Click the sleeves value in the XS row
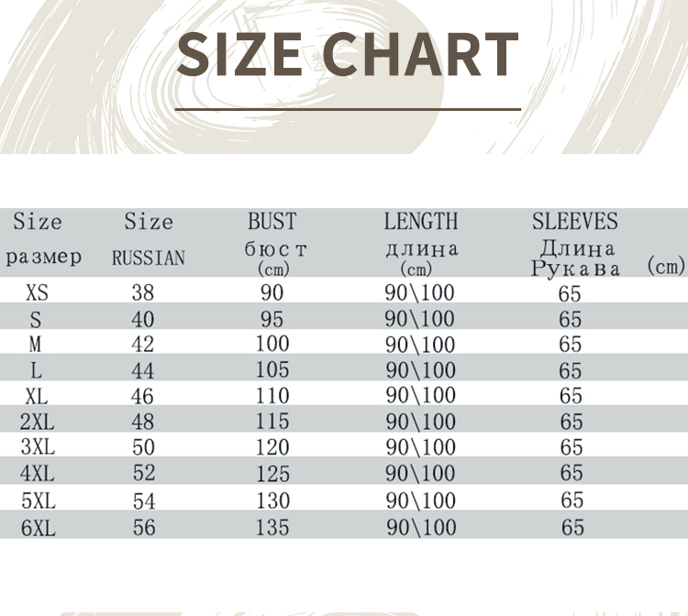The height and width of the screenshot is (616, 688). click(571, 293)
